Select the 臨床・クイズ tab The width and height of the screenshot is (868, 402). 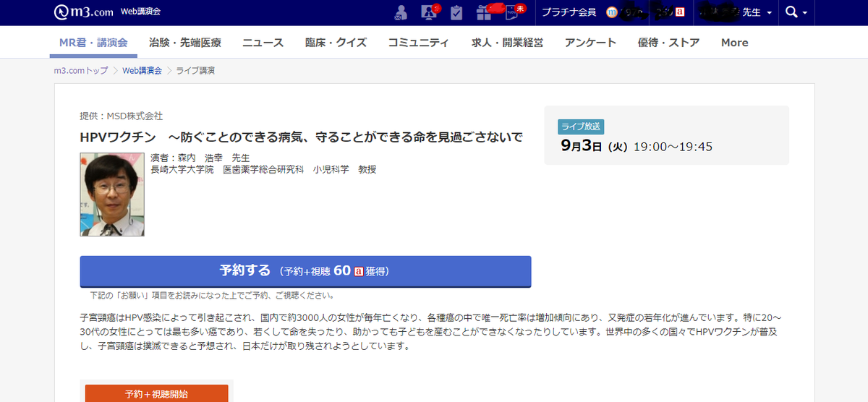tap(336, 43)
